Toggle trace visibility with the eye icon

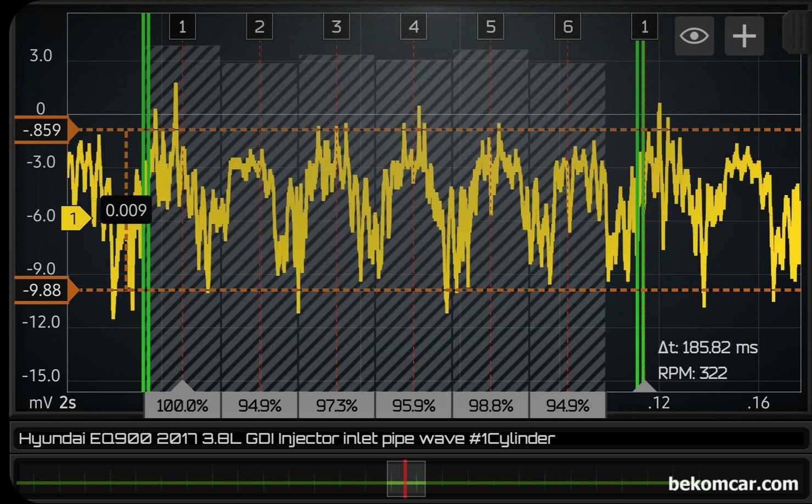pos(694,35)
